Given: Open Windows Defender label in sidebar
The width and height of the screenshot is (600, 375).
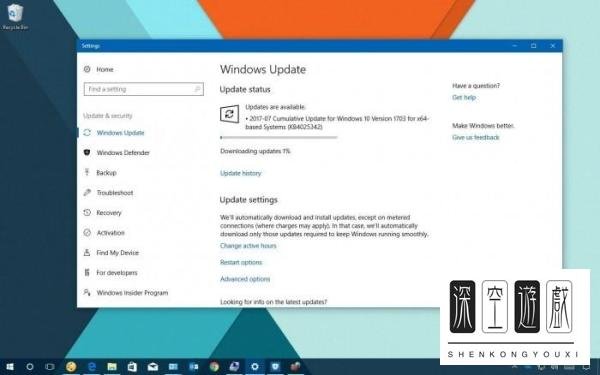Looking at the screenshot, I should (x=123, y=153).
